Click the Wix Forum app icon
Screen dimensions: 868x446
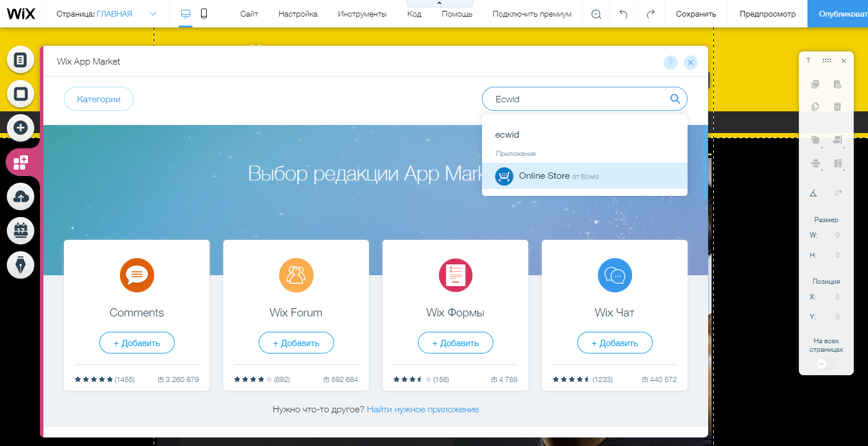pyautogui.click(x=296, y=275)
